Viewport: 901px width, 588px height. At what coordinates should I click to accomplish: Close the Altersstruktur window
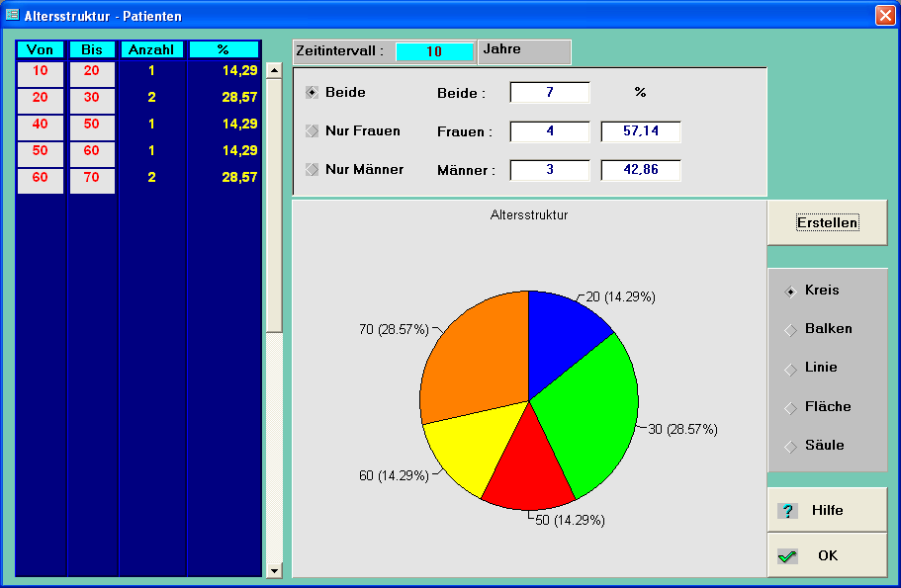(x=884, y=16)
